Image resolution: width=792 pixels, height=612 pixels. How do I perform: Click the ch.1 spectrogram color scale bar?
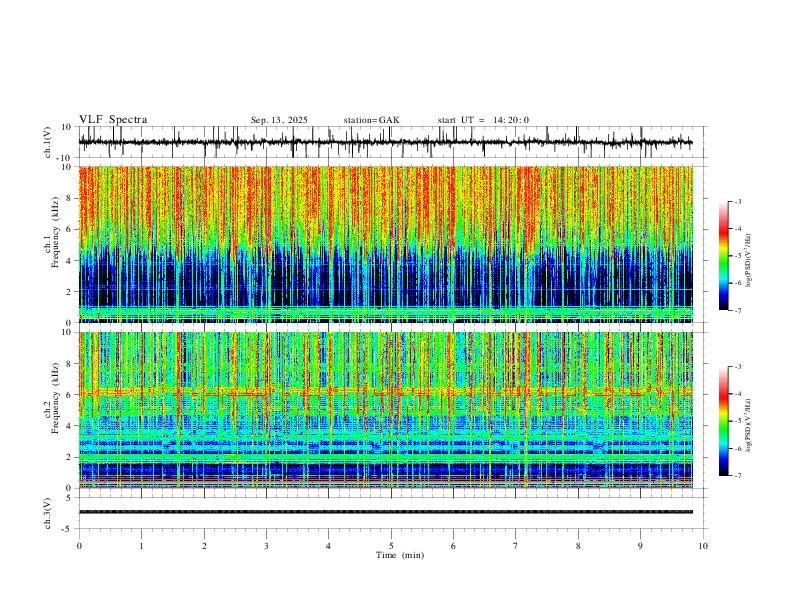pyautogui.click(x=724, y=256)
